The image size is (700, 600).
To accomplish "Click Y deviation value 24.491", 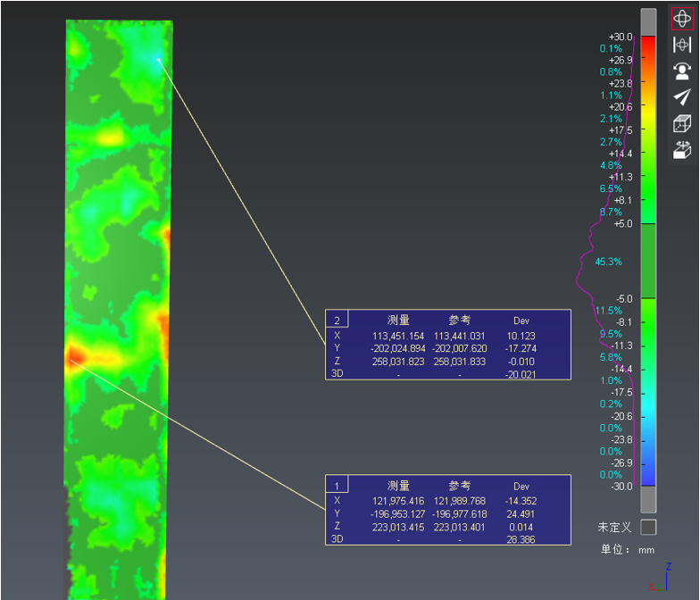I will 521,514.
